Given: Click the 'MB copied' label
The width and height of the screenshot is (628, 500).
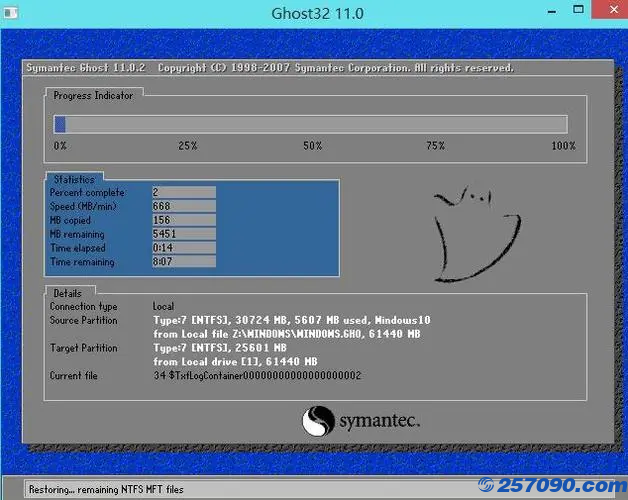Looking at the screenshot, I should point(70,220).
